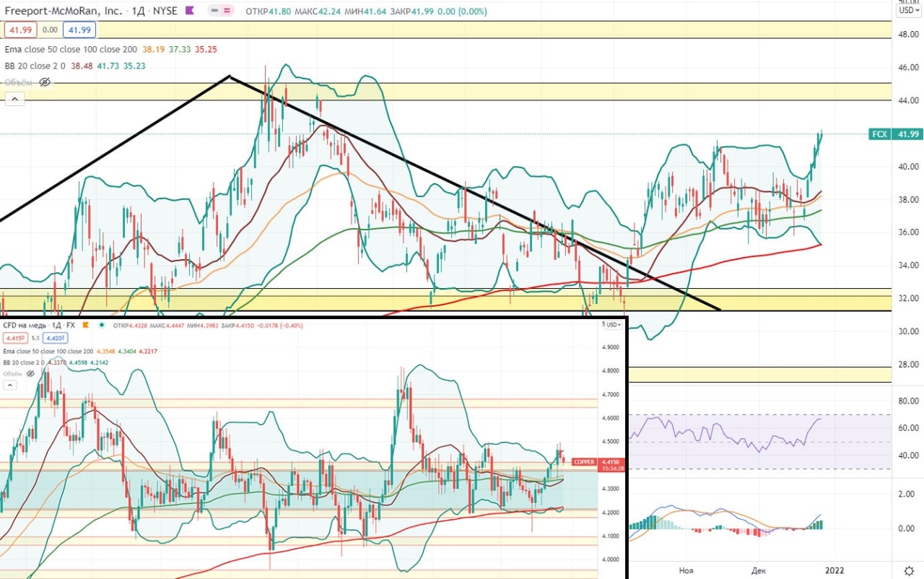The image size is (924, 579).
Task: Click the orange flag icon on the copper chart
Action: [85, 325]
